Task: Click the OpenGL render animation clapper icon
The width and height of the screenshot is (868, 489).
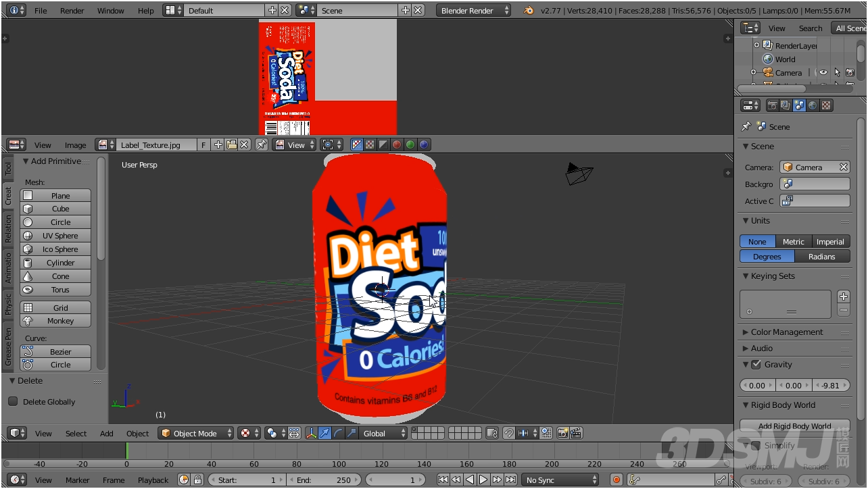Action: coord(576,433)
